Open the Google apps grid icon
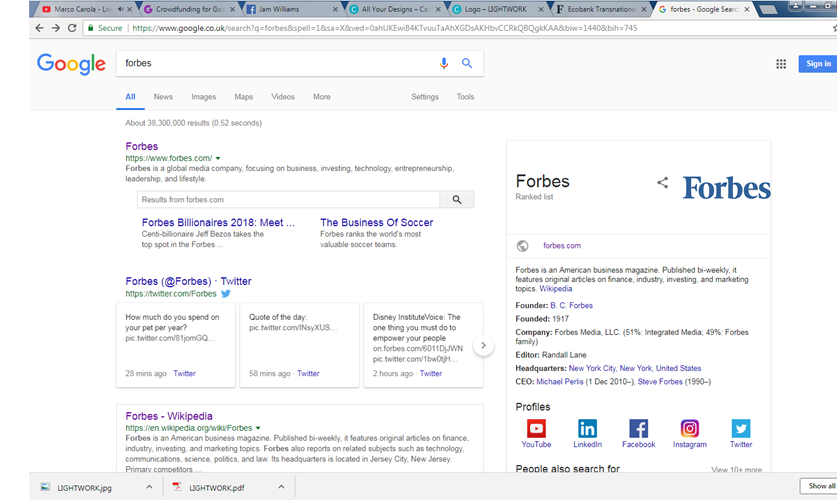The width and height of the screenshot is (837, 500). pyautogui.click(x=781, y=64)
